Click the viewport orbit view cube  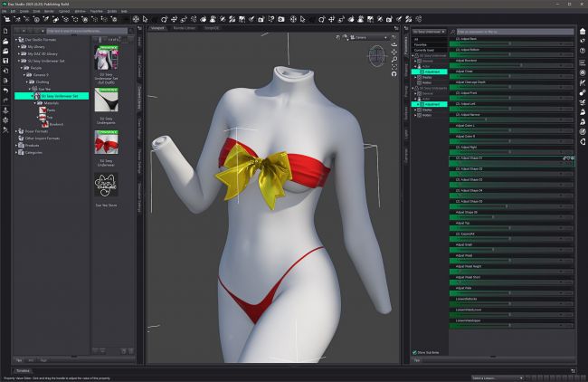click(376, 56)
